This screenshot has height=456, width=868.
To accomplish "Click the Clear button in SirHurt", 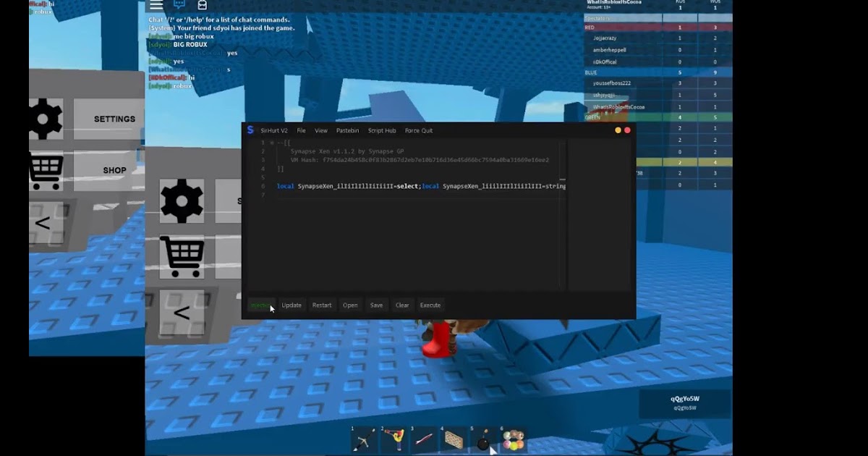I will [402, 305].
